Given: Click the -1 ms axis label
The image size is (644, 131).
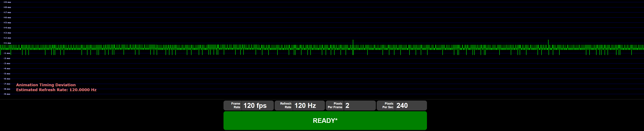Looking at the screenshot, I should [7, 53].
